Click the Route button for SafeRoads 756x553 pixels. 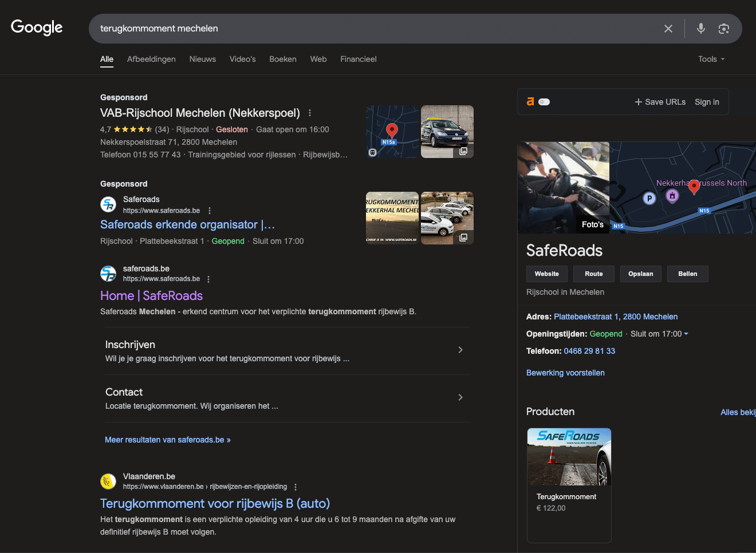[594, 274]
